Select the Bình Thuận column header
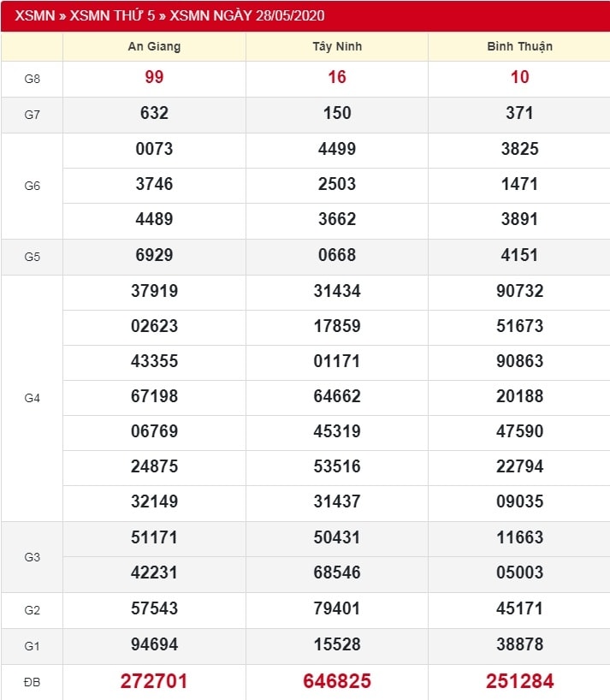Image resolution: width=610 pixels, height=700 pixels. click(x=519, y=46)
